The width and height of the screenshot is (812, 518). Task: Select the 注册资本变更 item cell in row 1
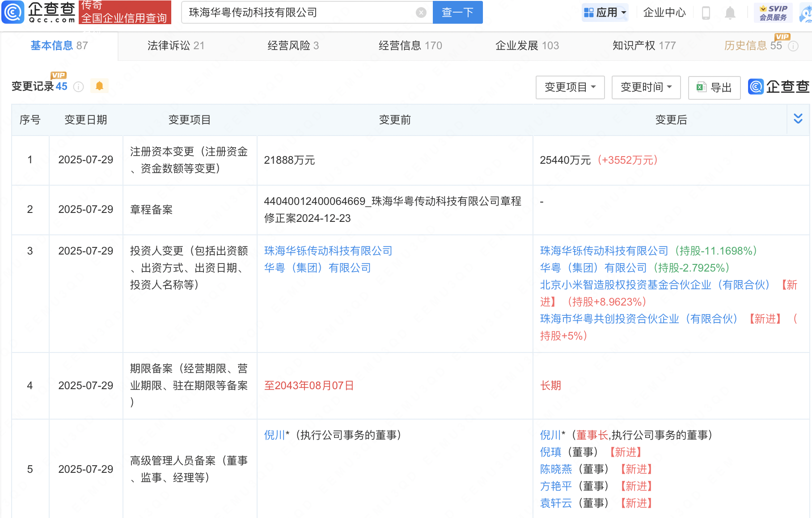tap(190, 160)
